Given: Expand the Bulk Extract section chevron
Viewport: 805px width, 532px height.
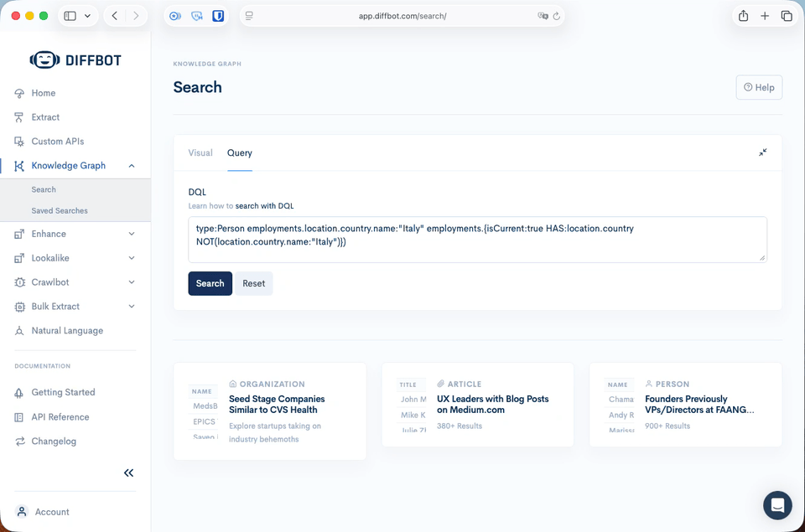Looking at the screenshot, I should (132, 307).
